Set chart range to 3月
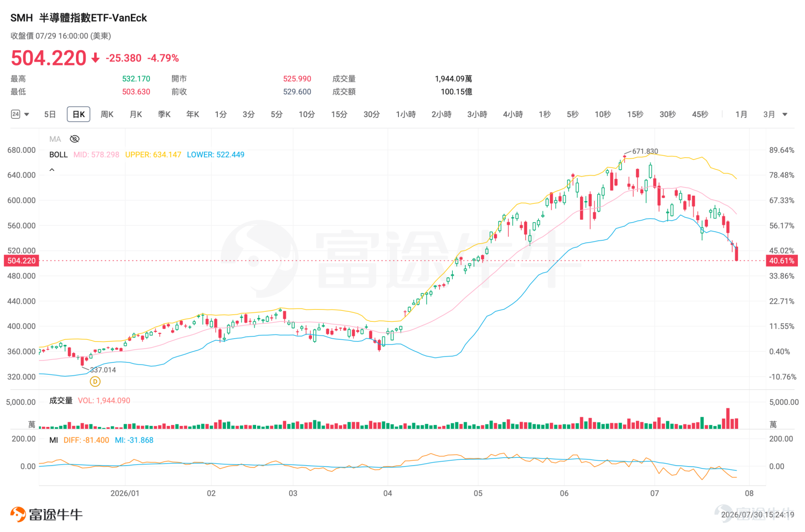The width and height of the screenshot is (805, 532). [x=769, y=114]
